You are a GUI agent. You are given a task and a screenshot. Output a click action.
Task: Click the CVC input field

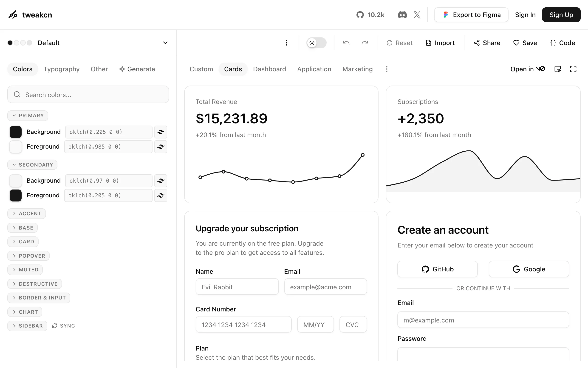pyautogui.click(x=353, y=325)
